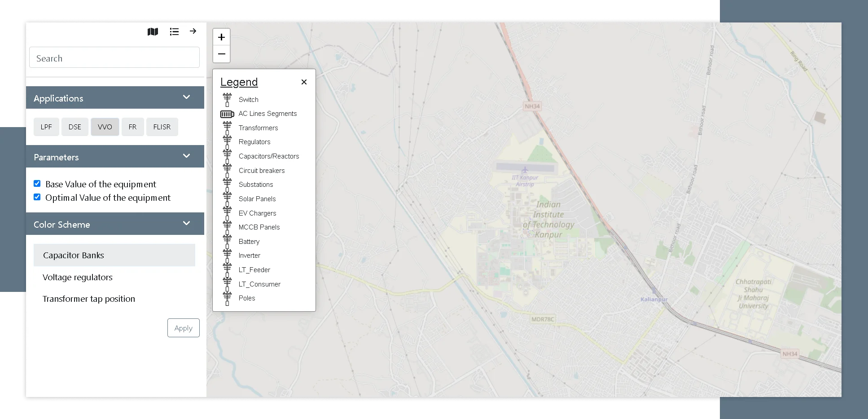
Task: Click the Battery legend icon
Action: point(227,242)
